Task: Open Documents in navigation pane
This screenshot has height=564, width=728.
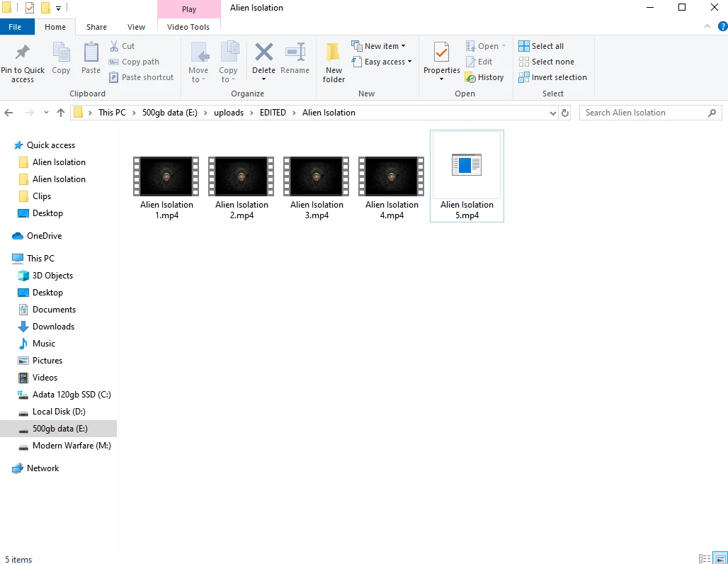Action: 47,310
